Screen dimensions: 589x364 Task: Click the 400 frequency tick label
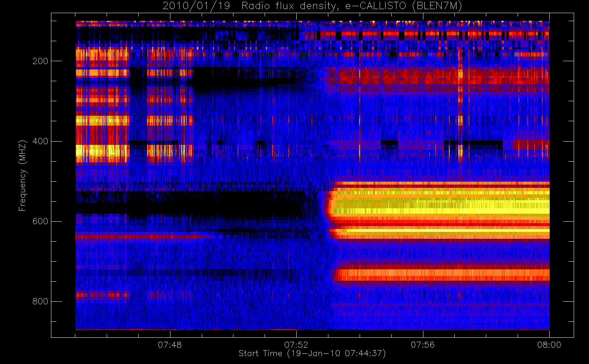click(40, 141)
